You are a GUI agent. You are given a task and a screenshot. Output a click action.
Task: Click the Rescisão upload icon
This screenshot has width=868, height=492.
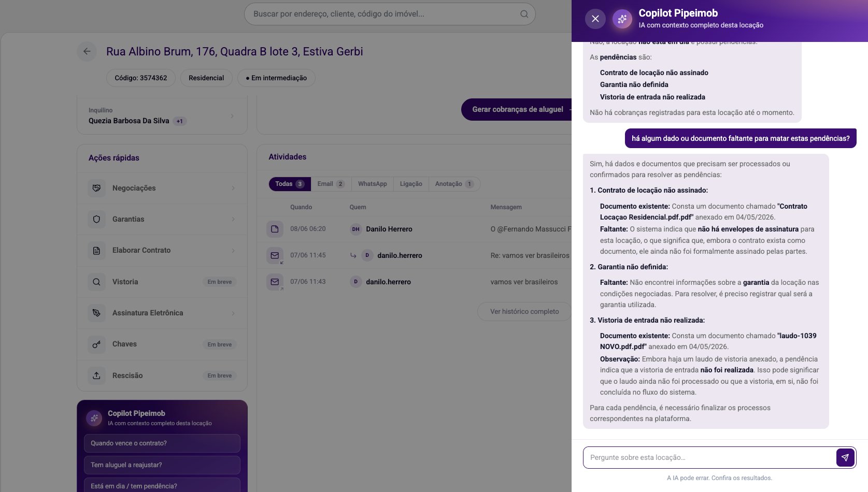tap(96, 375)
